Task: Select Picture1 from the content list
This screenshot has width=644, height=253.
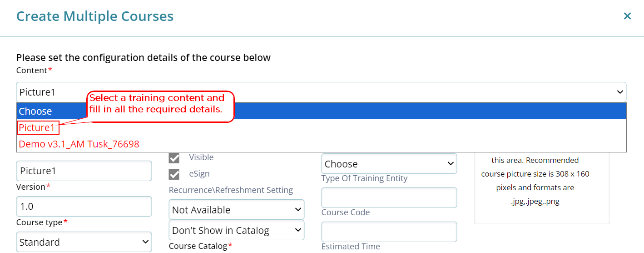Action: pyautogui.click(x=39, y=128)
